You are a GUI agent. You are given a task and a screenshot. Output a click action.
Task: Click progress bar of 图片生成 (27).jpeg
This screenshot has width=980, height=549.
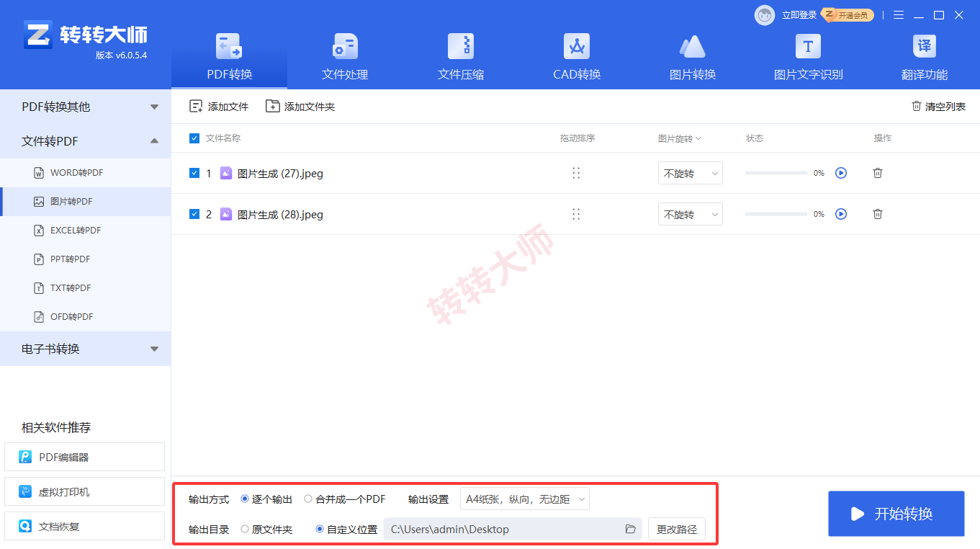click(x=776, y=173)
